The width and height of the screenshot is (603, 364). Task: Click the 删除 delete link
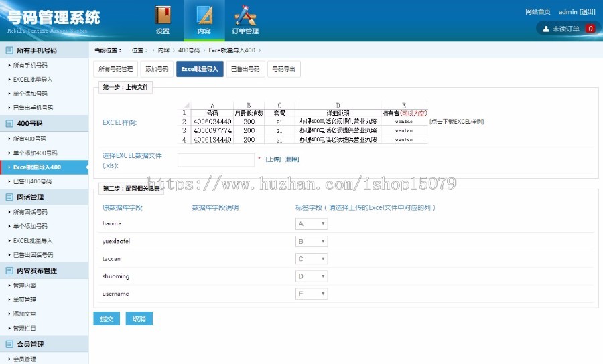tap(292, 159)
